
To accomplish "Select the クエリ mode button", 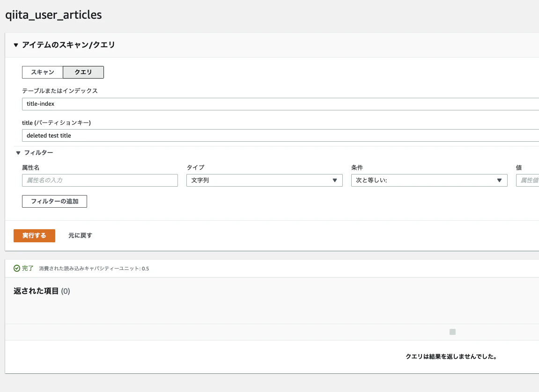I will click(x=83, y=72).
